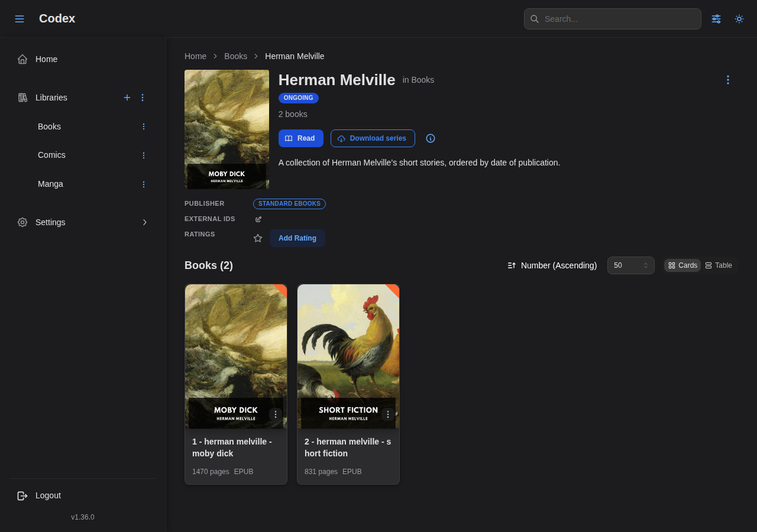This screenshot has height=532, width=757.
Task: Add a new library with plus icon
Action: (127, 98)
